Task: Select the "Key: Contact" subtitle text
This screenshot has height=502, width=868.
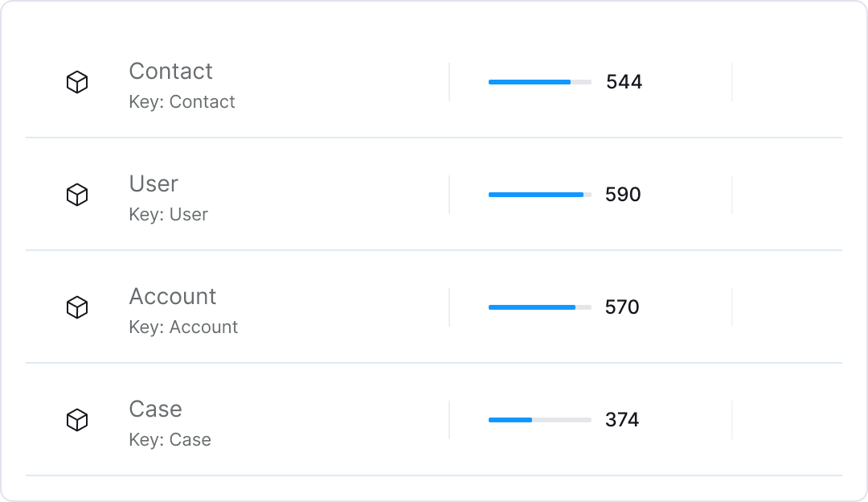Action: click(x=182, y=102)
